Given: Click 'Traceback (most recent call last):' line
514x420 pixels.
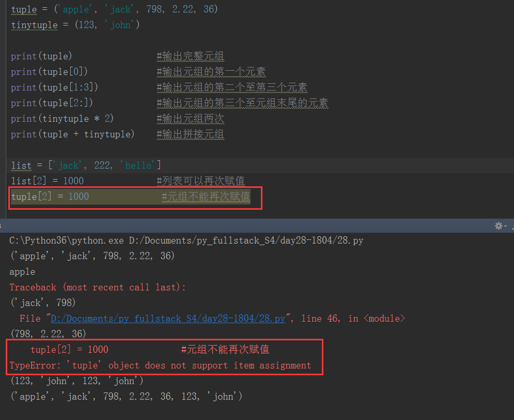Looking at the screenshot, I should (98, 287).
